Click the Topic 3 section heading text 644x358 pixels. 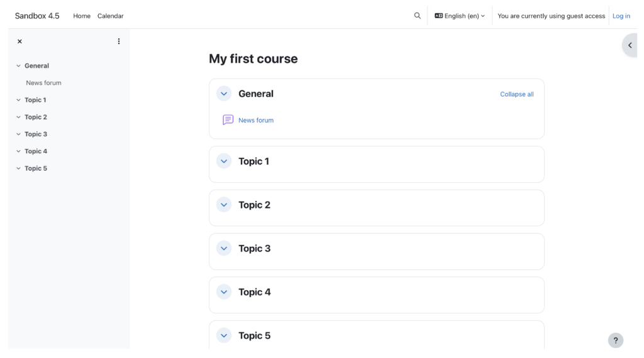pos(255,248)
